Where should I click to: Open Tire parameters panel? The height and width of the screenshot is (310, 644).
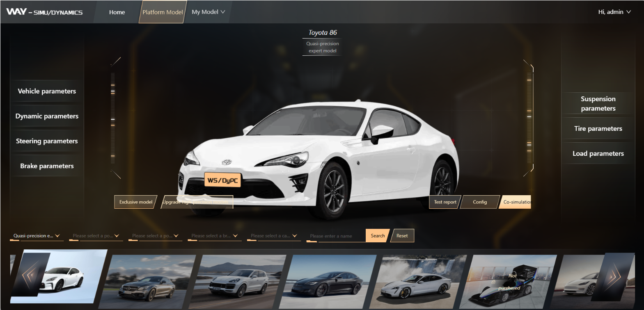(598, 129)
